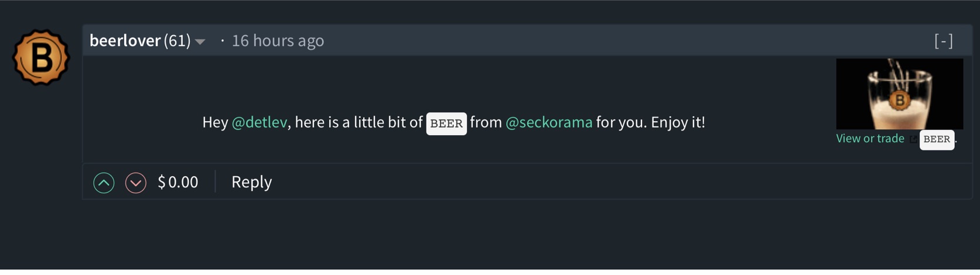Open the beerlover username profile link
The image size is (980, 275).
(125, 40)
